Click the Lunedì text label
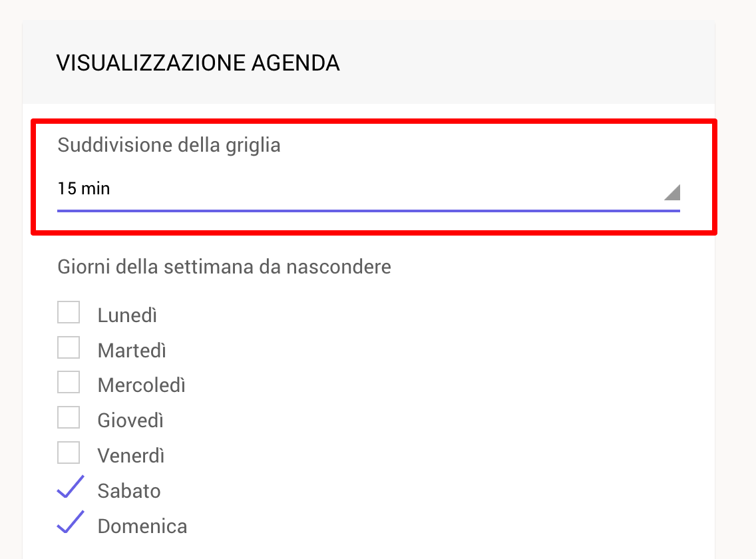 [x=127, y=315]
